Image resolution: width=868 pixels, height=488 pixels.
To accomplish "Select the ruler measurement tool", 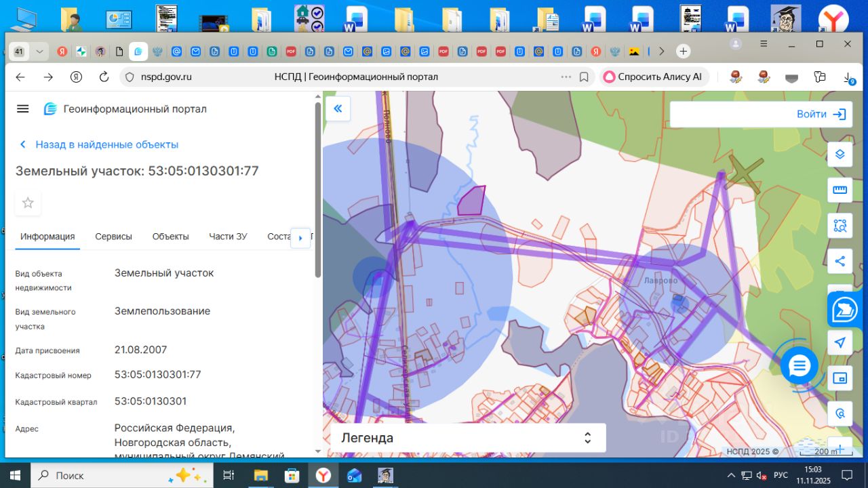I will pyautogui.click(x=840, y=190).
